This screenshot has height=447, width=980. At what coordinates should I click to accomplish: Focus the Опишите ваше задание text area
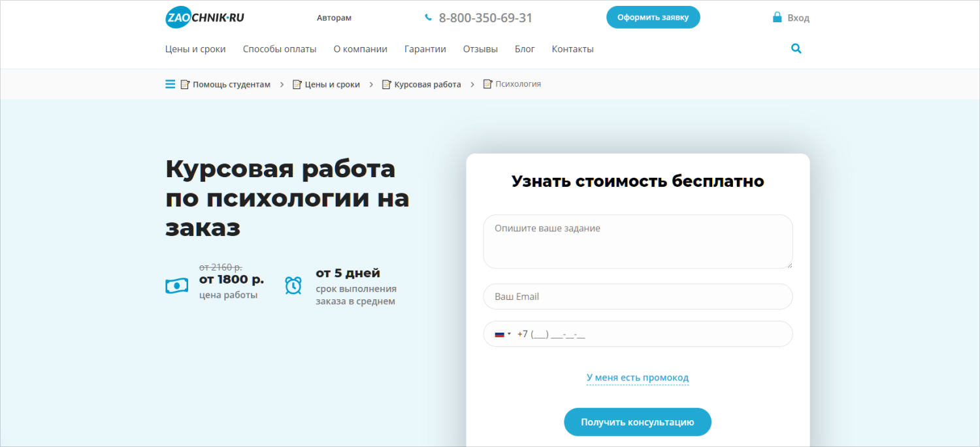click(x=637, y=241)
